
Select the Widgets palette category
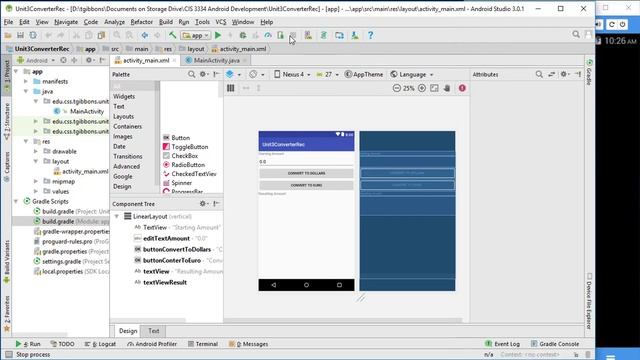124,97
